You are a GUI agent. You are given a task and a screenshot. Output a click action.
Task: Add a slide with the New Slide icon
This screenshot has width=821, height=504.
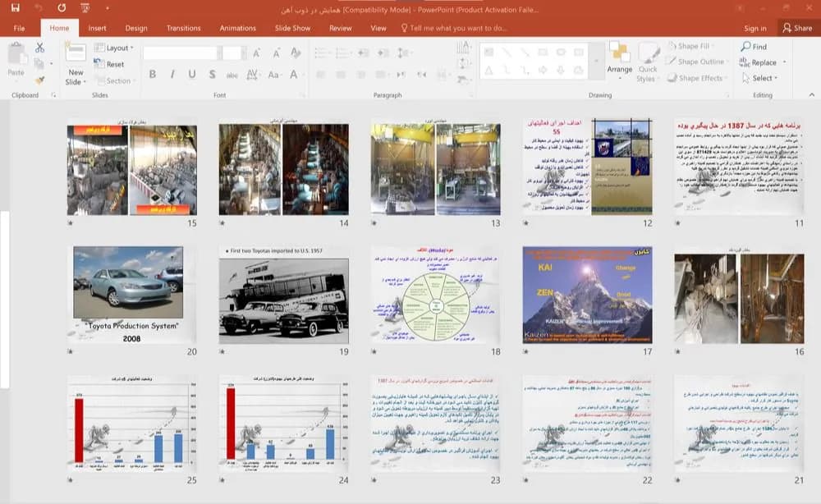(x=76, y=53)
